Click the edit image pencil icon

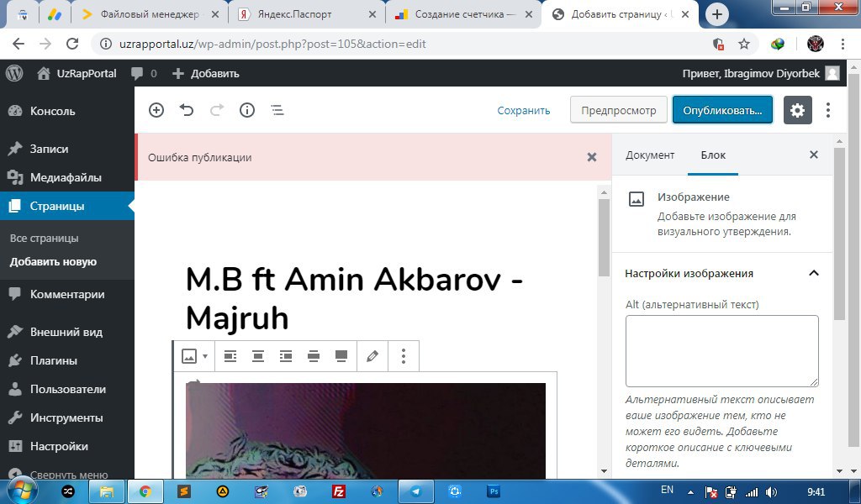click(x=372, y=356)
